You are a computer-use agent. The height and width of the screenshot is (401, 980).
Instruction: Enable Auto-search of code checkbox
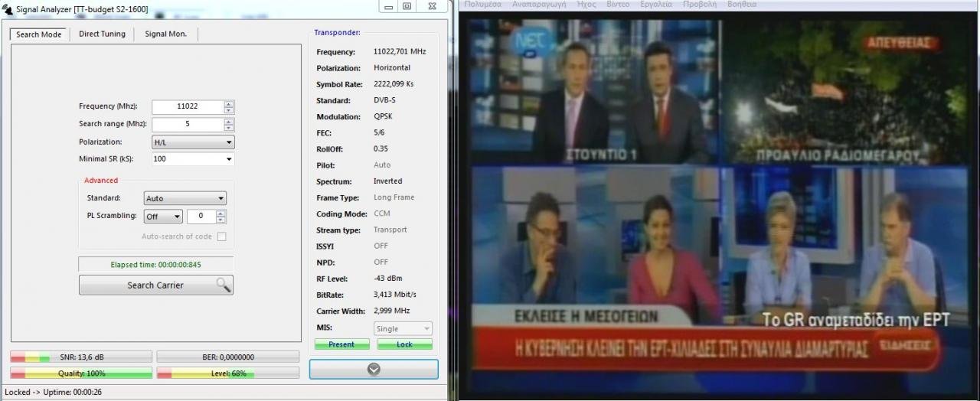pos(222,236)
